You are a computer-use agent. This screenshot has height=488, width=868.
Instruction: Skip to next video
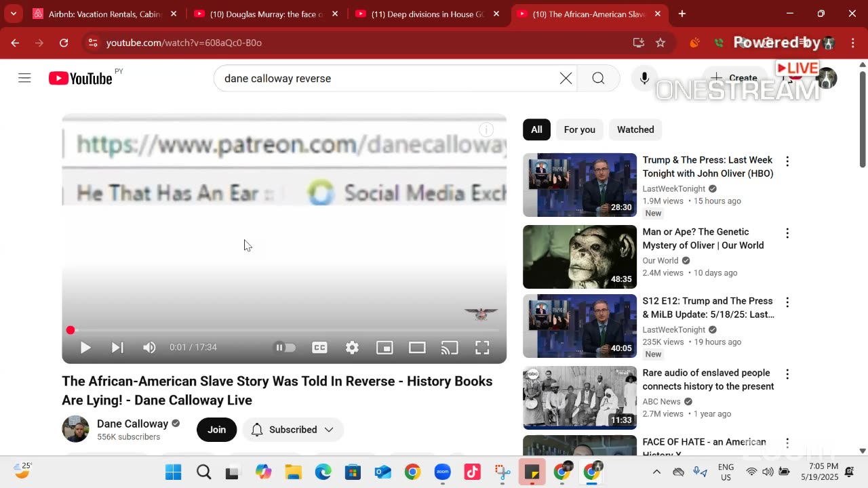coord(117,348)
